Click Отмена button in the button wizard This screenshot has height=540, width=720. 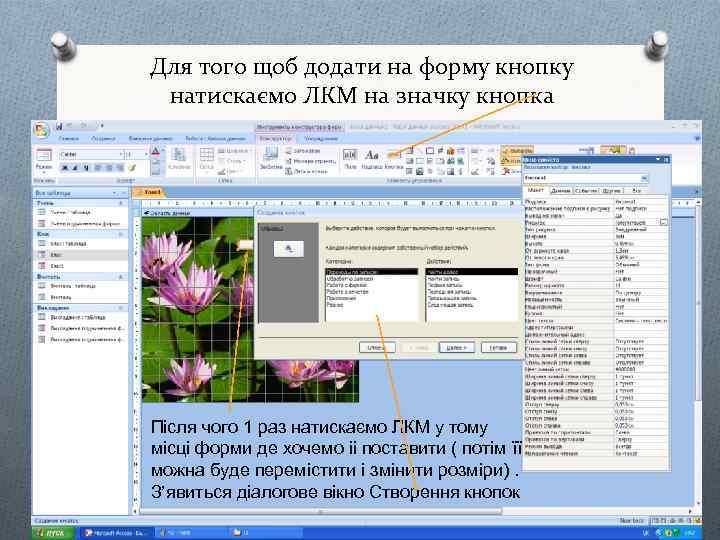click(x=377, y=348)
